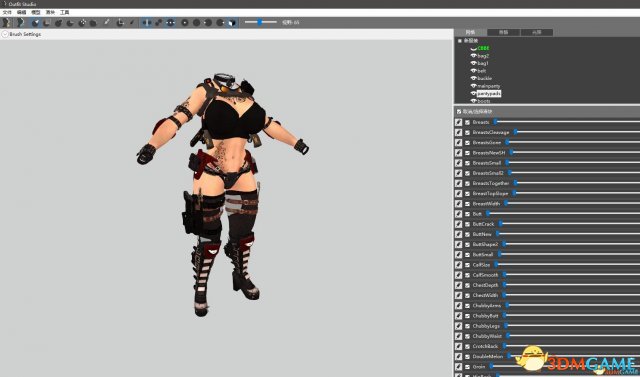
Task: Select the Smooth brush tool
Action: (x=93, y=22)
